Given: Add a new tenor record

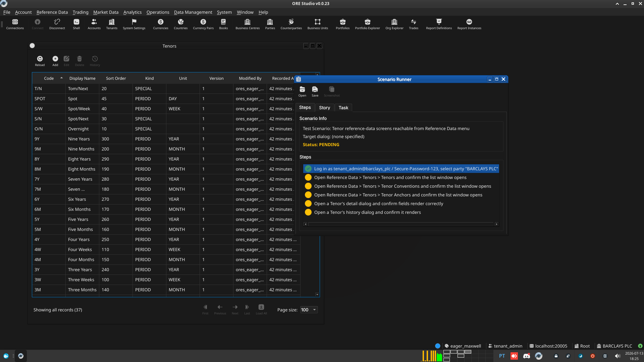Looking at the screenshot, I should [55, 61].
